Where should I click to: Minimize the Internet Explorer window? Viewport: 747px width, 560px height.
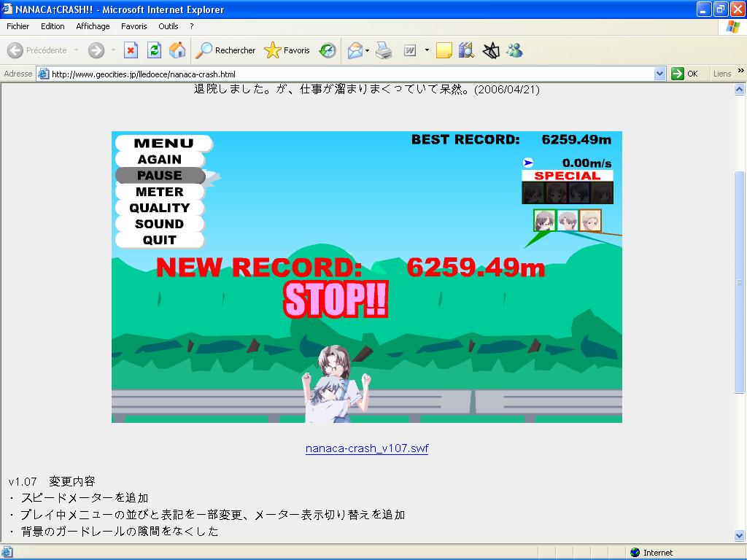pyautogui.click(x=704, y=9)
